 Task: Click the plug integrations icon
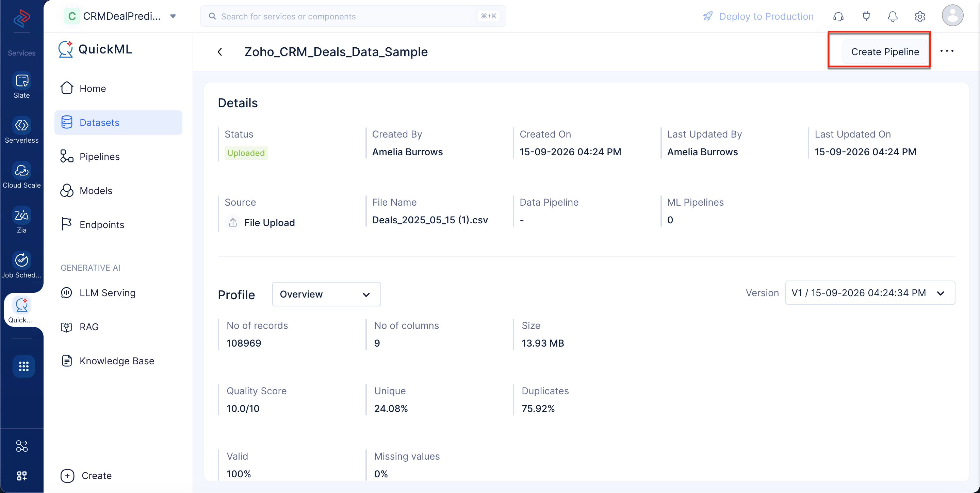click(x=866, y=16)
